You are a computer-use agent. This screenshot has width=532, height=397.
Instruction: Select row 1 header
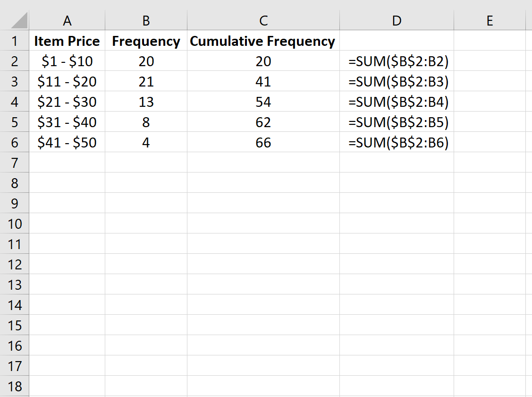click(15, 41)
